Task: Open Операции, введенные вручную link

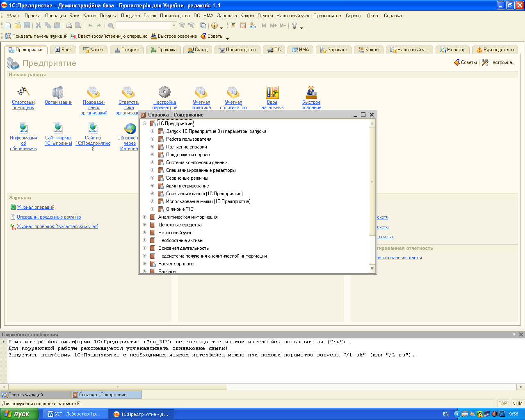Action: coord(49,217)
